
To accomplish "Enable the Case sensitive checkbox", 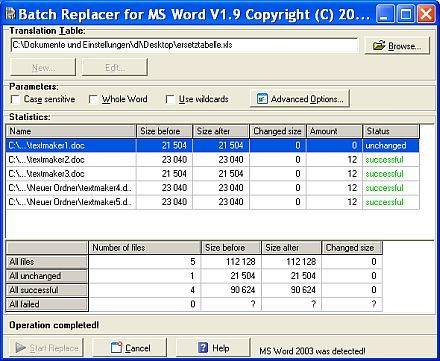I will coord(15,99).
